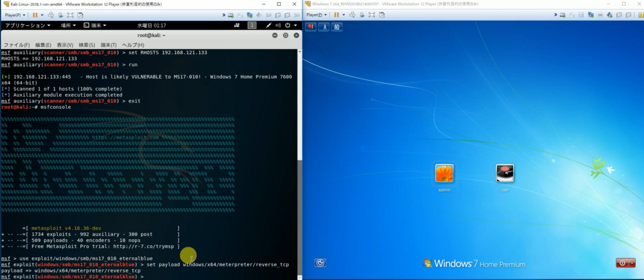This screenshot has height=280, width=644.
Task: Send Ctrl+Alt+Del to the Windows 7 VM
Action: tap(352, 15)
